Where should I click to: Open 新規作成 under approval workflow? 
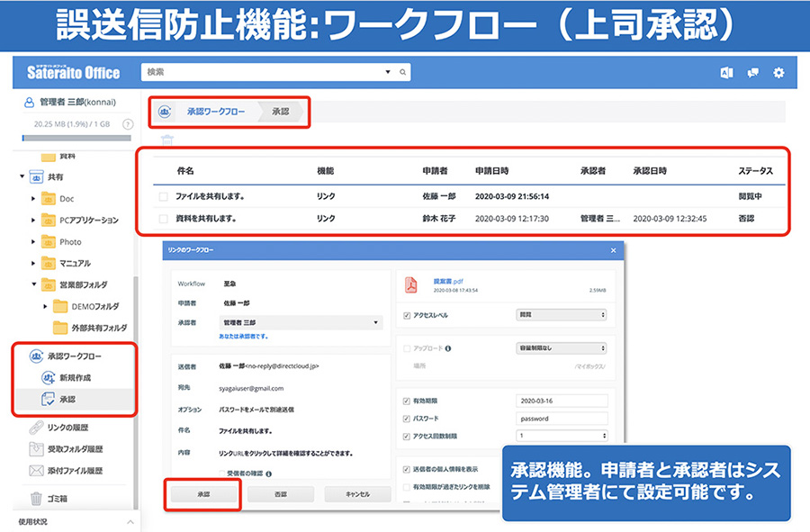[75, 377]
